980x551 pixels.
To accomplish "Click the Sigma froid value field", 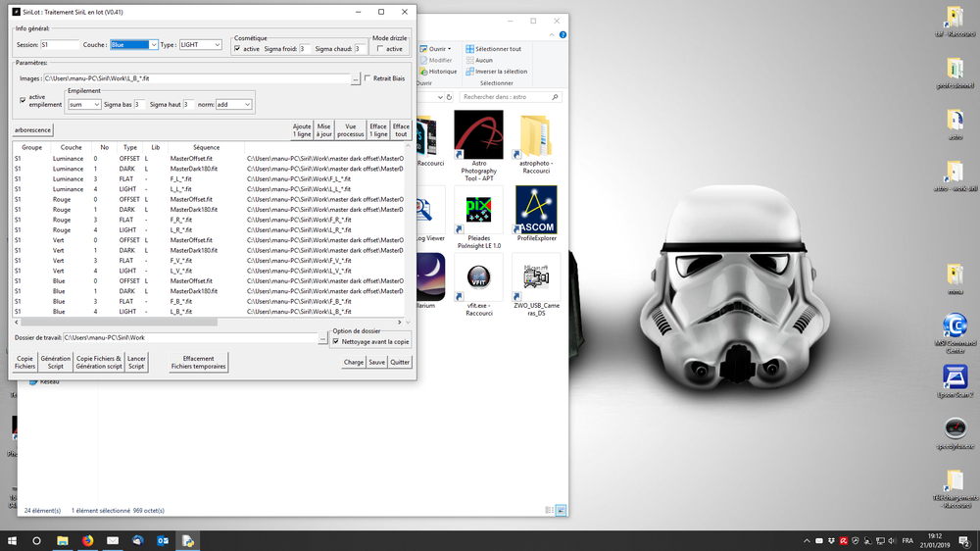I will click(305, 49).
